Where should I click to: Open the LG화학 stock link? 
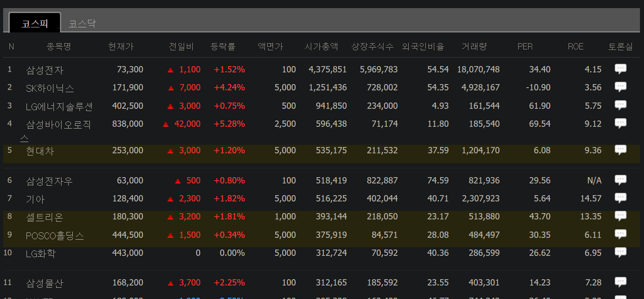(x=40, y=254)
